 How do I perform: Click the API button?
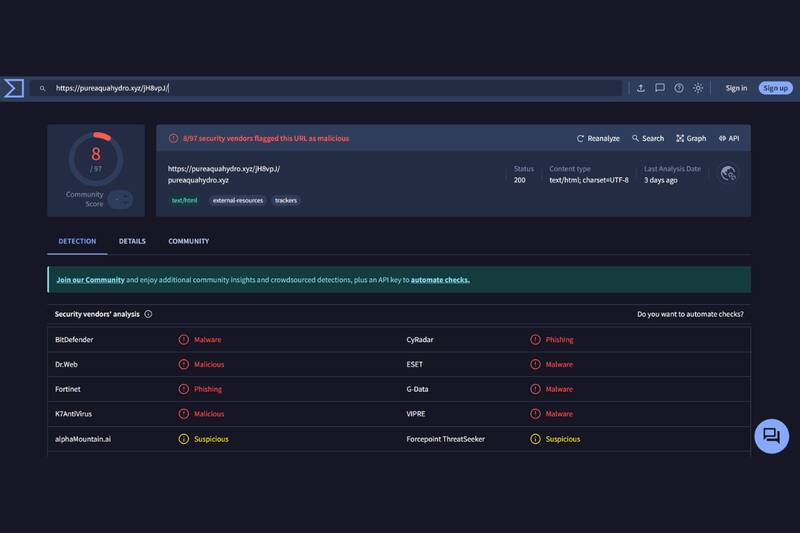pos(729,138)
